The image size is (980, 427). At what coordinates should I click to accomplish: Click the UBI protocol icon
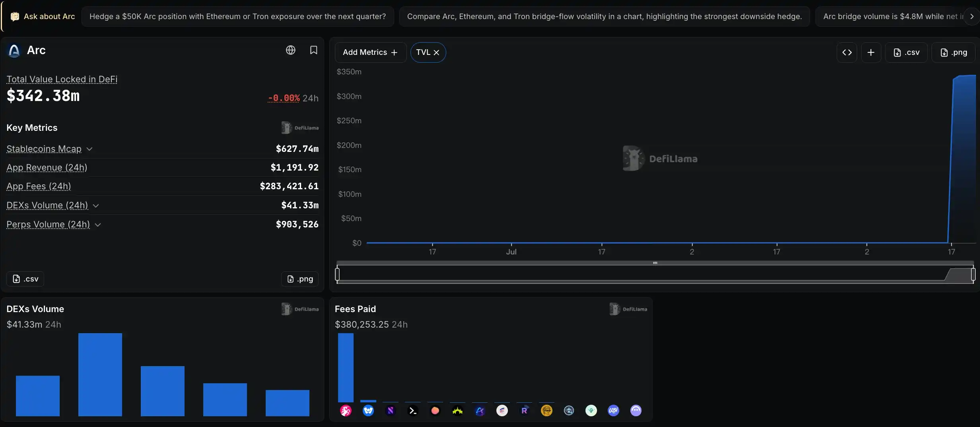pos(613,410)
